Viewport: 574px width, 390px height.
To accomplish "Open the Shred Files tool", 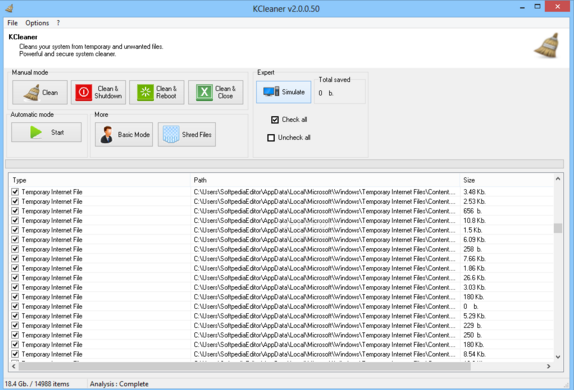I will (x=187, y=134).
